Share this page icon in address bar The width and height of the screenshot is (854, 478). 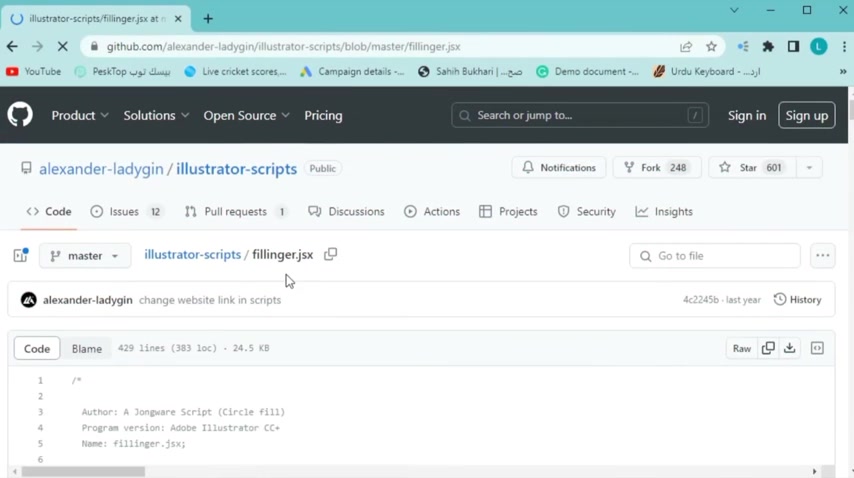click(x=686, y=47)
